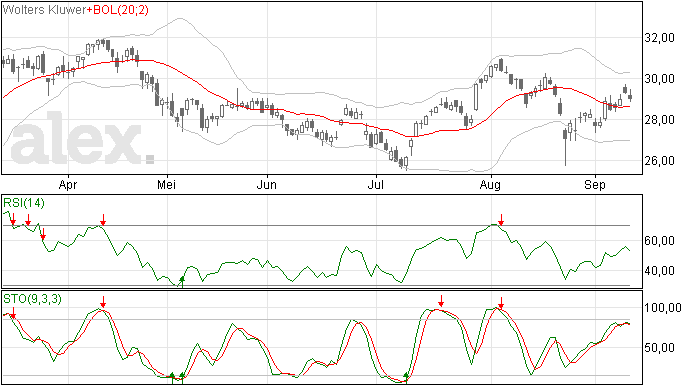Click the 30,00 price axis label
This screenshot has width=690, height=387.
[659, 79]
